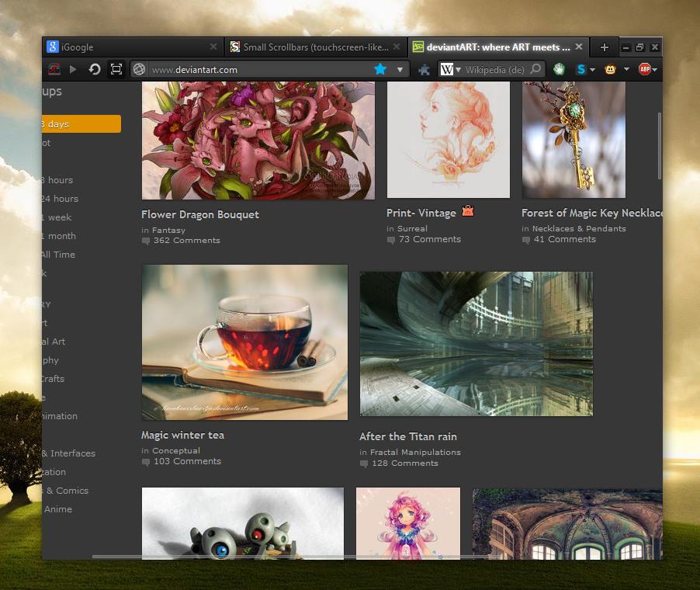Click the Forest of Magic Key Necklace title
700x590 pixels.
(x=592, y=213)
